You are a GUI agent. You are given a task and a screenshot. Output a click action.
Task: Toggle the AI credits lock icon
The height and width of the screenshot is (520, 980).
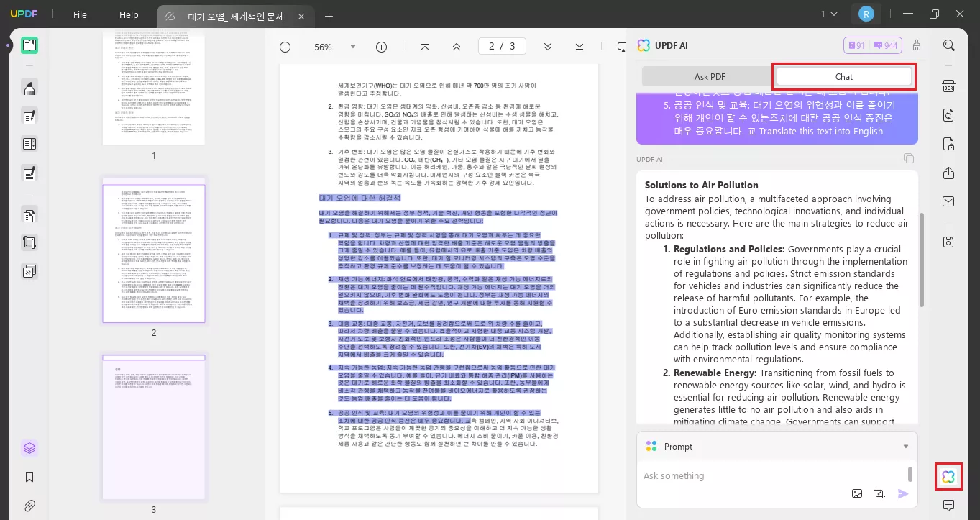tap(917, 45)
